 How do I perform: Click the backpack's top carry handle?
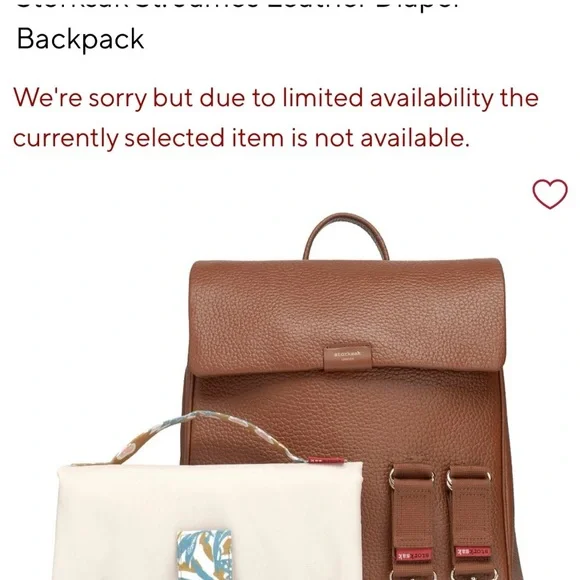345,236
